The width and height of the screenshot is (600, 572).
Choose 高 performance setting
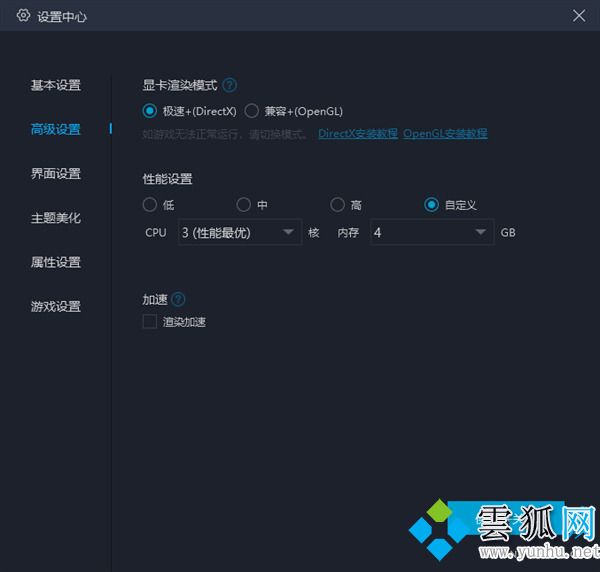[x=338, y=205]
